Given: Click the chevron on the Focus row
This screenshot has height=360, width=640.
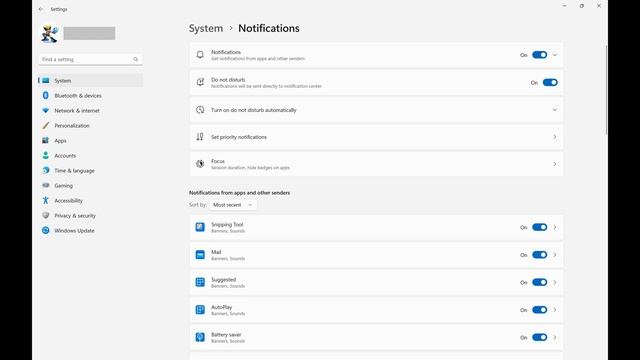Looking at the screenshot, I should (555, 164).
